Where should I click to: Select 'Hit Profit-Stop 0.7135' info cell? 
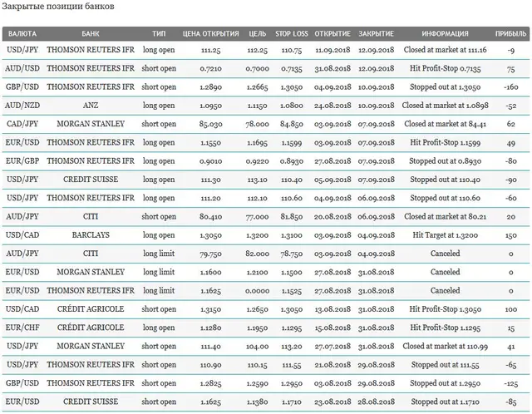tap(446, 68)
